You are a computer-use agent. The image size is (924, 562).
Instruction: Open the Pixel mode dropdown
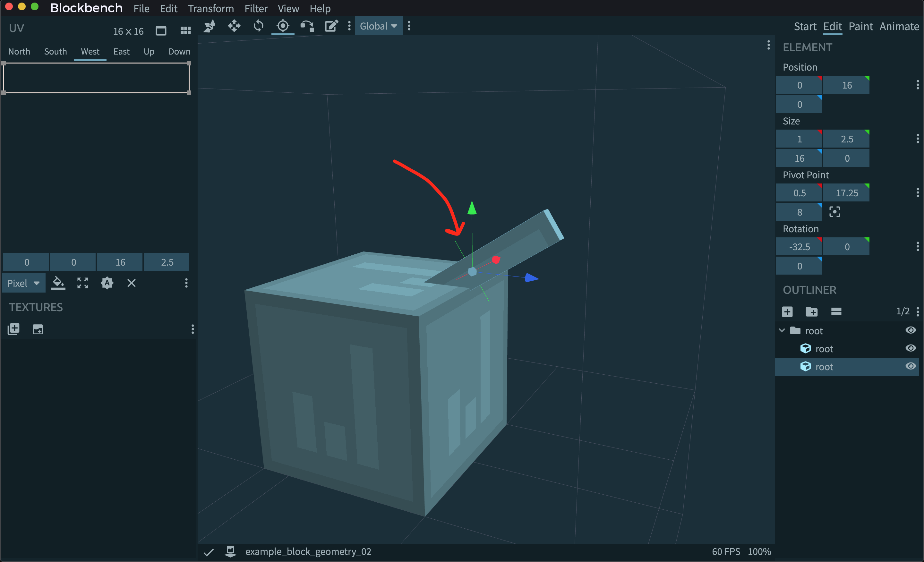[x=23, y=283]
